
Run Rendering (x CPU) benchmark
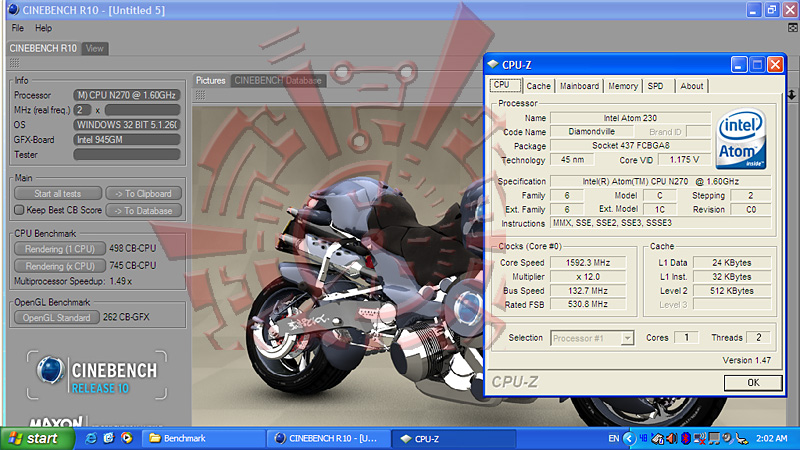[x=60, y=266]
